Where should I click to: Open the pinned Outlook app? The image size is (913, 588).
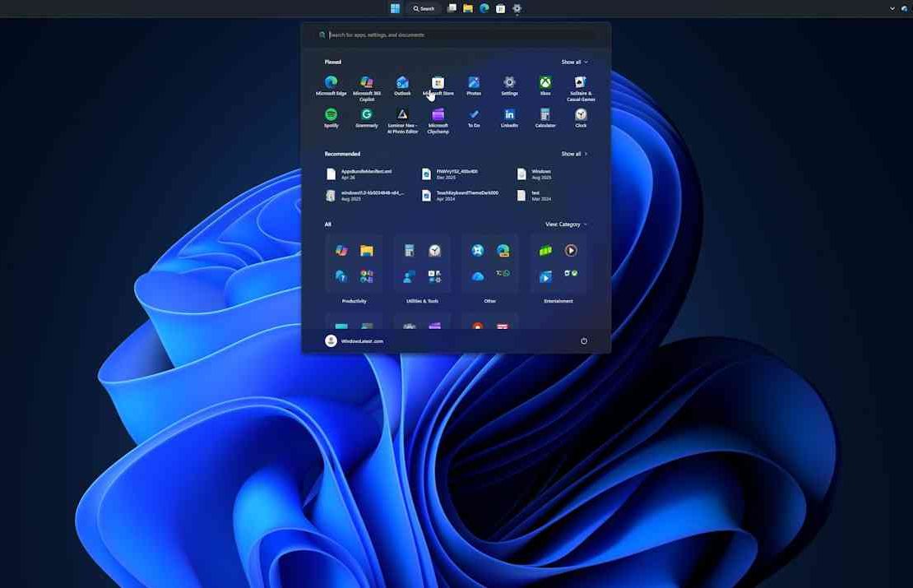coord(402,86)
